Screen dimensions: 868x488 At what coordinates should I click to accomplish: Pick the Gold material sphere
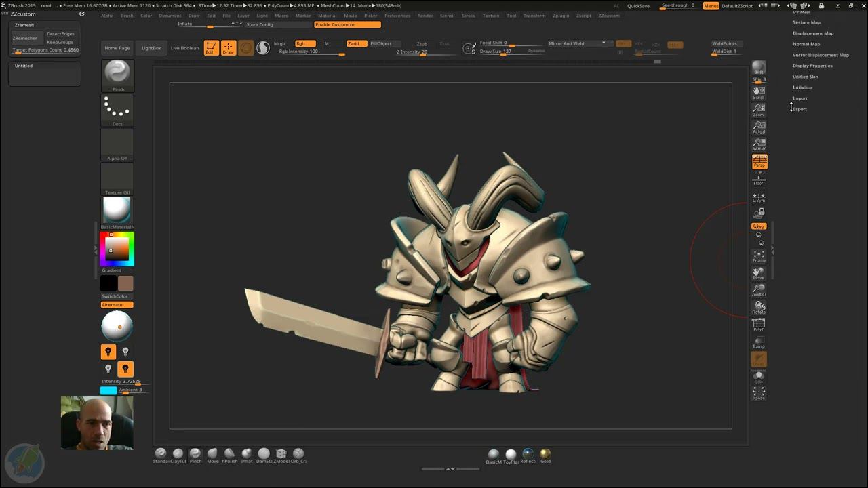(x=545, y=454)
